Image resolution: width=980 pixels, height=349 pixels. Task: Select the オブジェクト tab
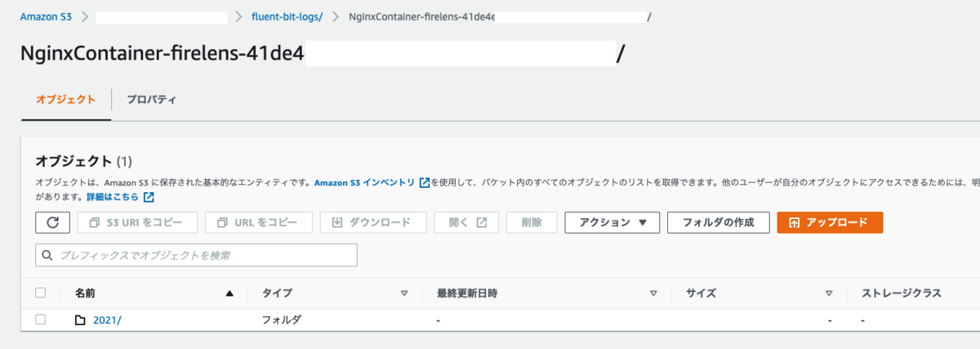click(x=65, y=100)
